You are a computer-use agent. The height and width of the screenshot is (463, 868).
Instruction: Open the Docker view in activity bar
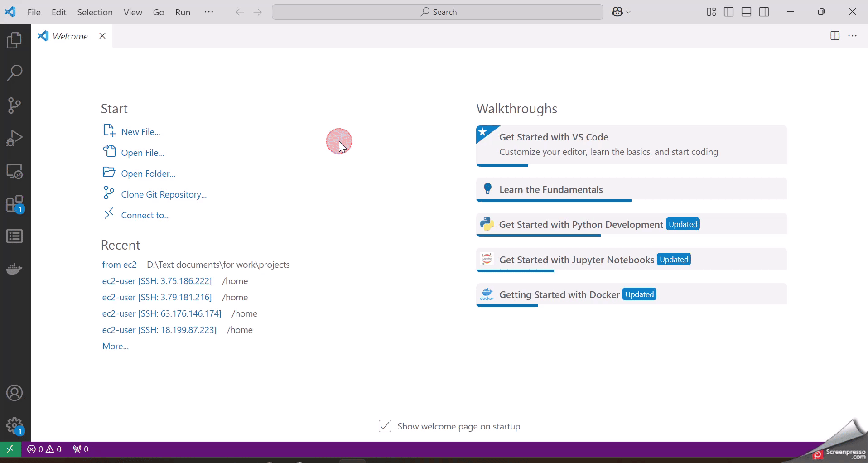14,269
